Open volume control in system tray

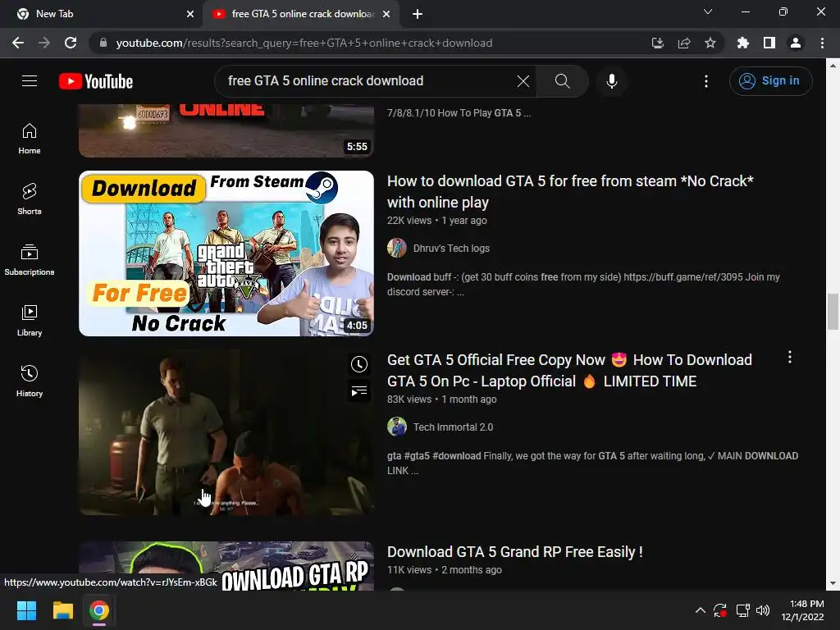(x=763, y=610)
